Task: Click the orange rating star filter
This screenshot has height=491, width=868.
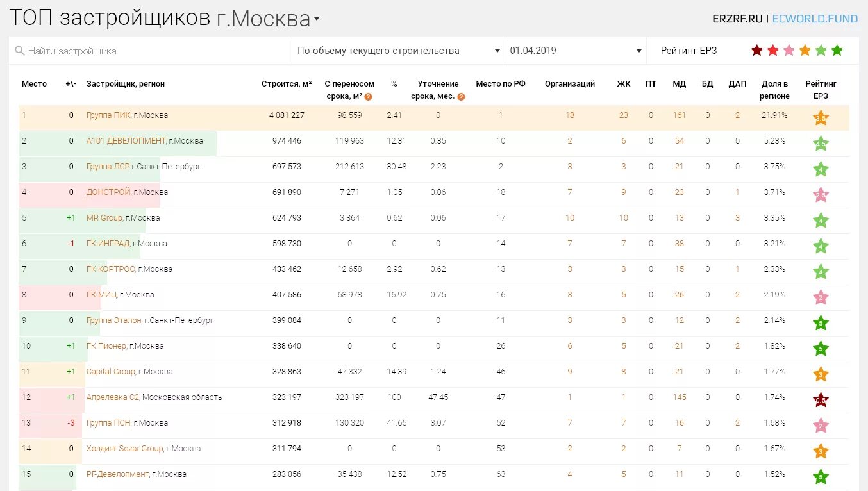Action: click(805, 51)
